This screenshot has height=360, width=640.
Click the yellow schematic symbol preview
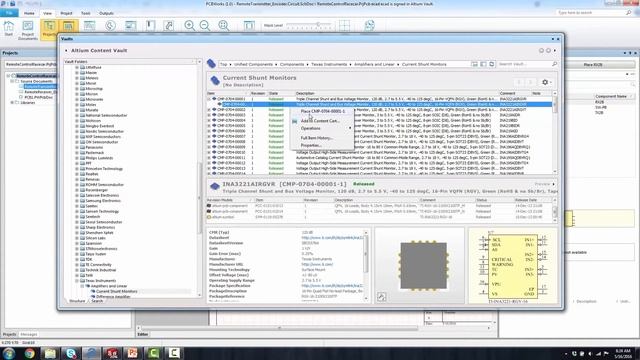point(513,265)
